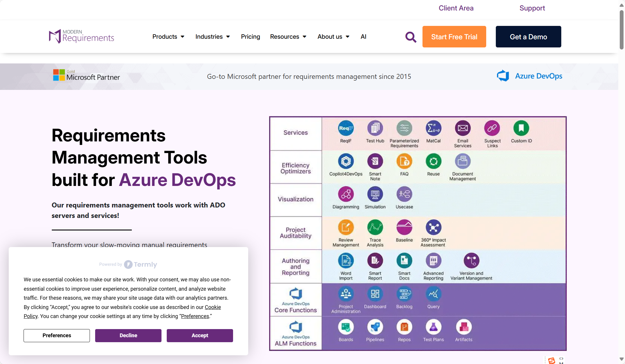Open the Test Plans icon
The width and height of the screenshot is (625, 364).
coord(433,327)
